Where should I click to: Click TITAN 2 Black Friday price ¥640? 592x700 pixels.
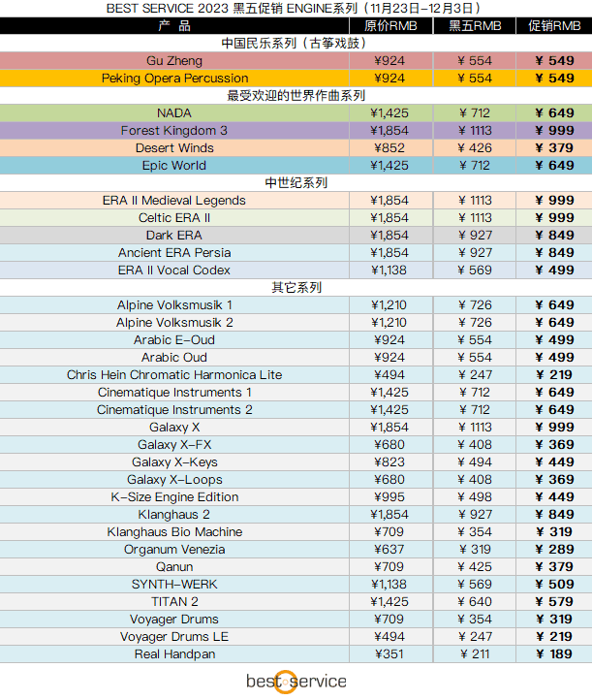click(x=475, y=602)
